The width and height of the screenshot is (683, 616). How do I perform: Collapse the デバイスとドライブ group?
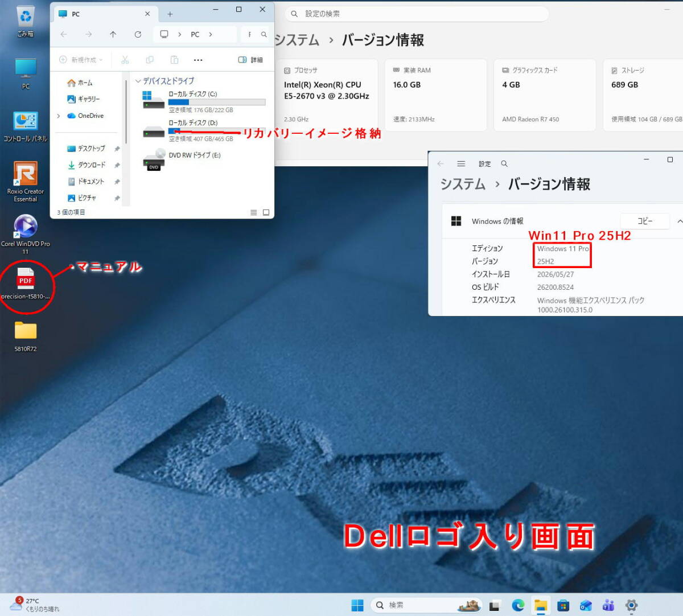click(138, 81)
